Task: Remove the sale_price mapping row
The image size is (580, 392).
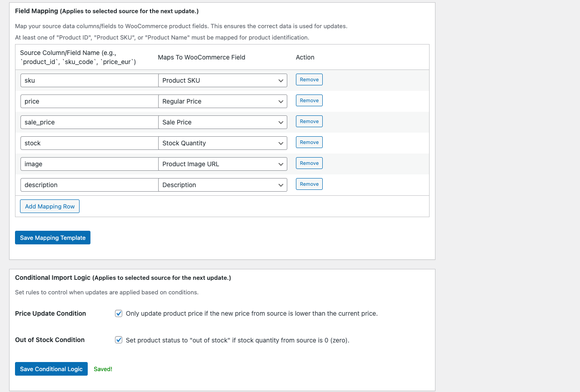Action: tap(309, 121)
